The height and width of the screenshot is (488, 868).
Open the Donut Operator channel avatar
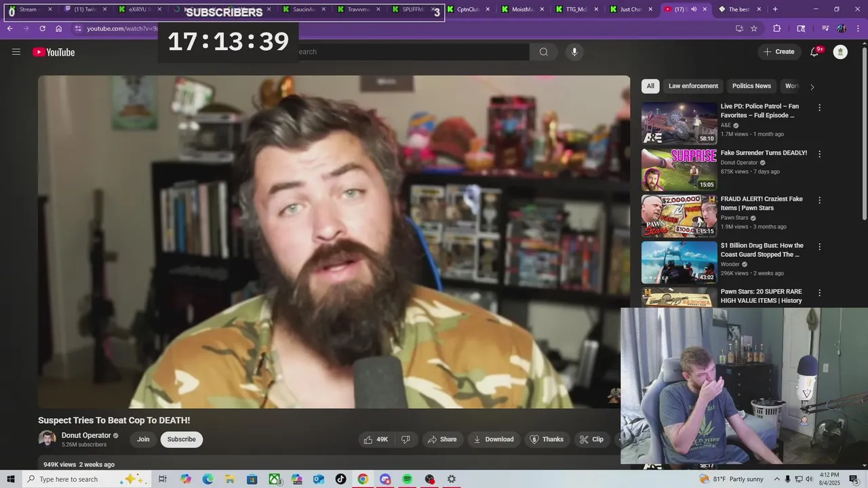coord(47,439)
